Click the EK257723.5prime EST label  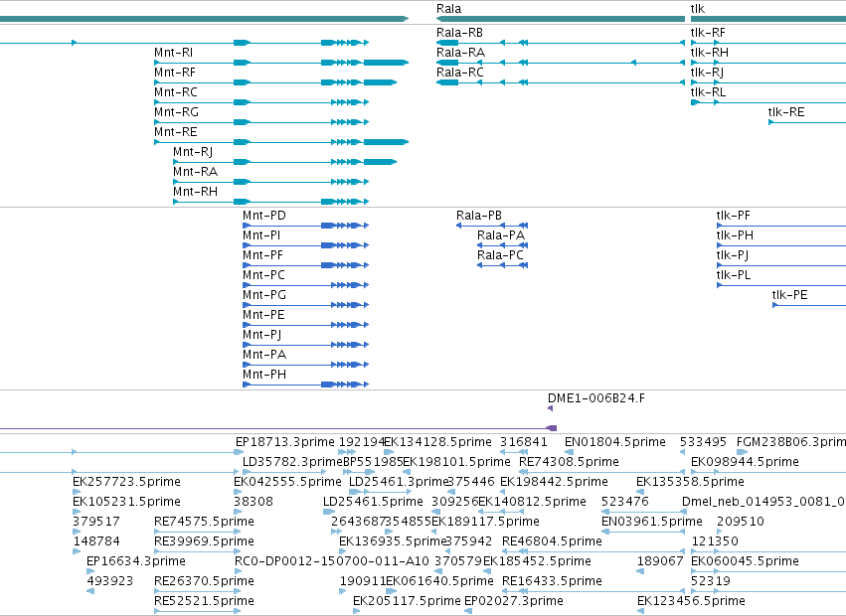(x=127, y=482)
